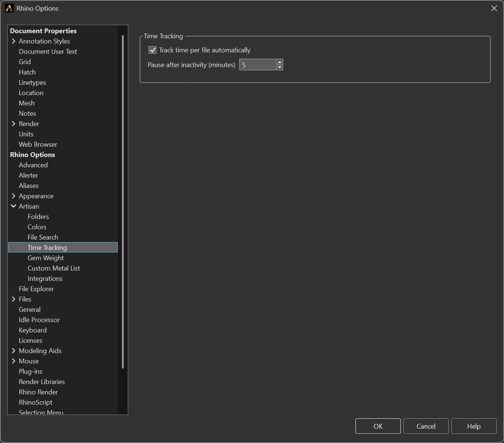Select Colors under Artisan
Viewport: 504px width, 443px height.
37,227
